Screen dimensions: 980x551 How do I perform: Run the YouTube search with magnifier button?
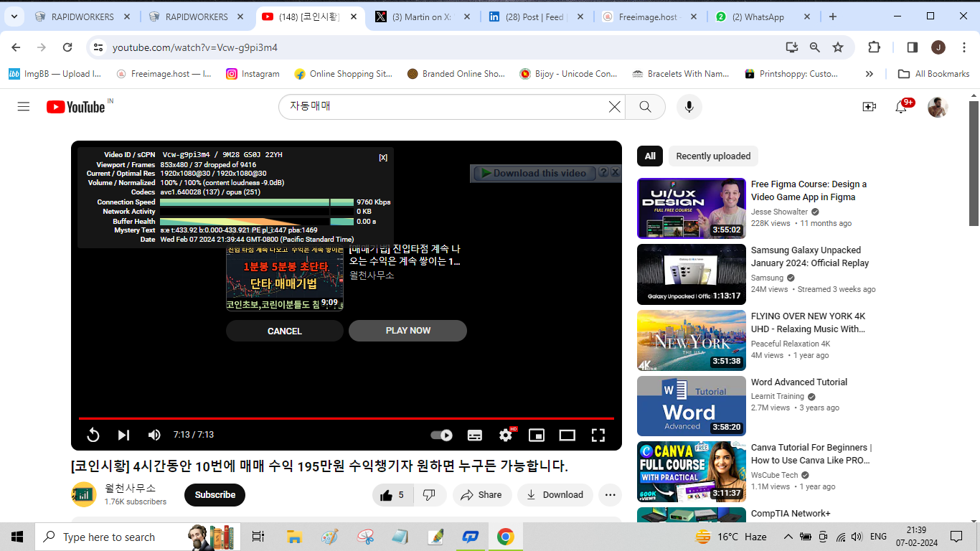[x=645, y=107]
